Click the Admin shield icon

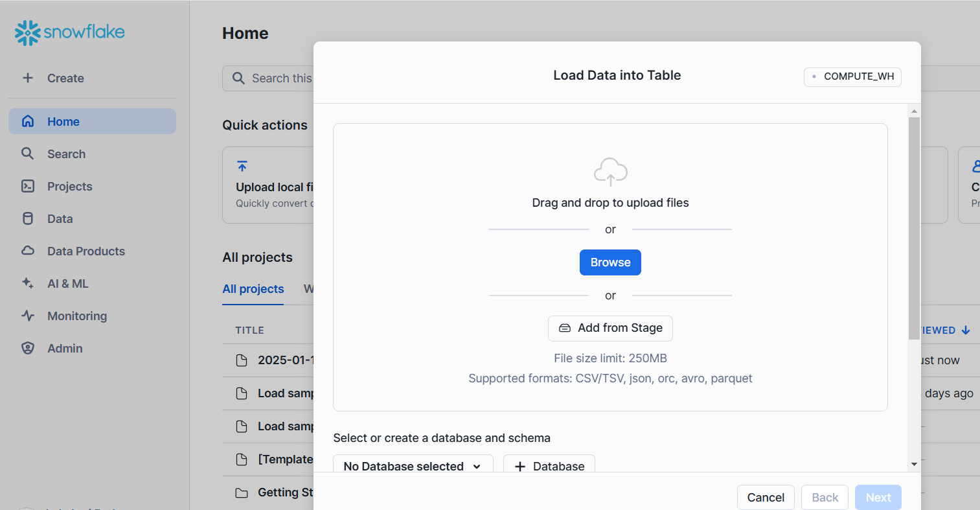tap(28, 348)
